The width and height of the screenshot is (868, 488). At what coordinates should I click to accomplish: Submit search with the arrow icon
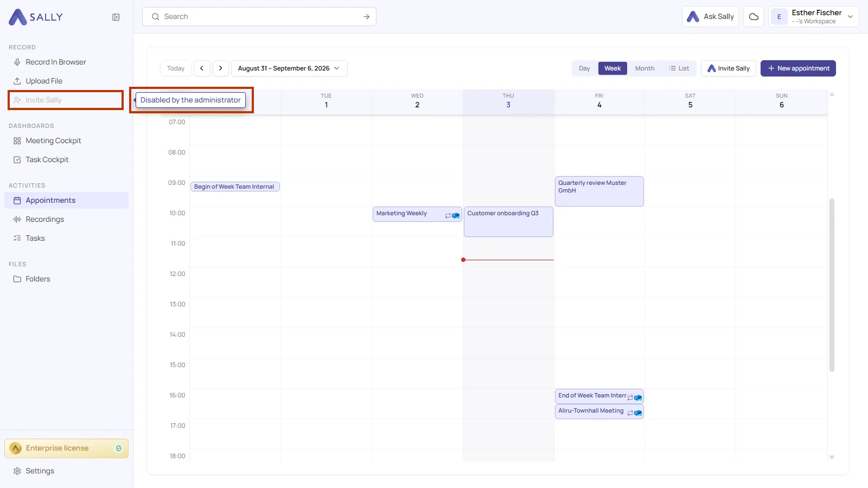[x=367, y=17]
